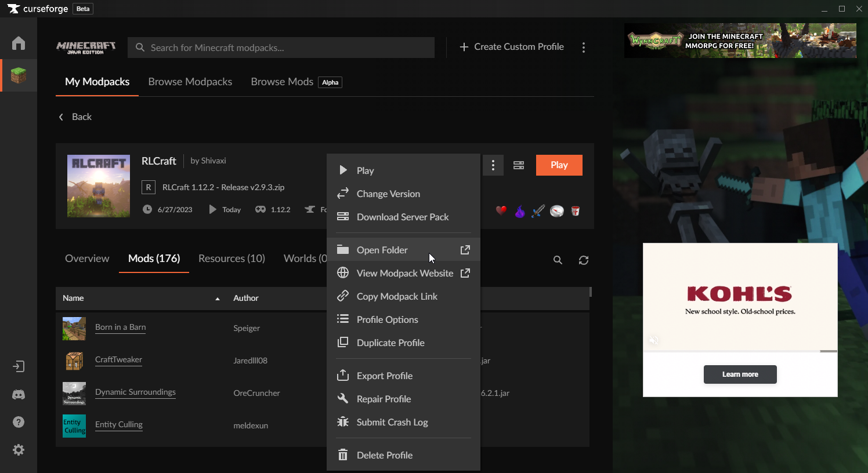This screenshot has width=868, height=473.
Task: Open the Resources (10) tab
Action: tap(232, 259)
